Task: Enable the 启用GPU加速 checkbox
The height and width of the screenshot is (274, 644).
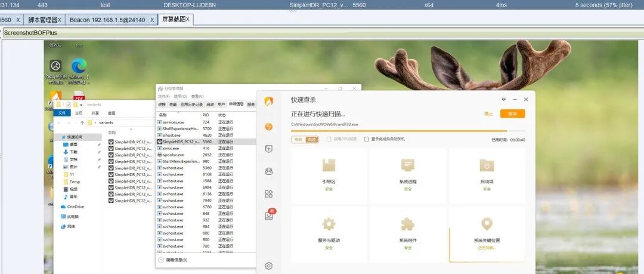Action: coord(329,139)
